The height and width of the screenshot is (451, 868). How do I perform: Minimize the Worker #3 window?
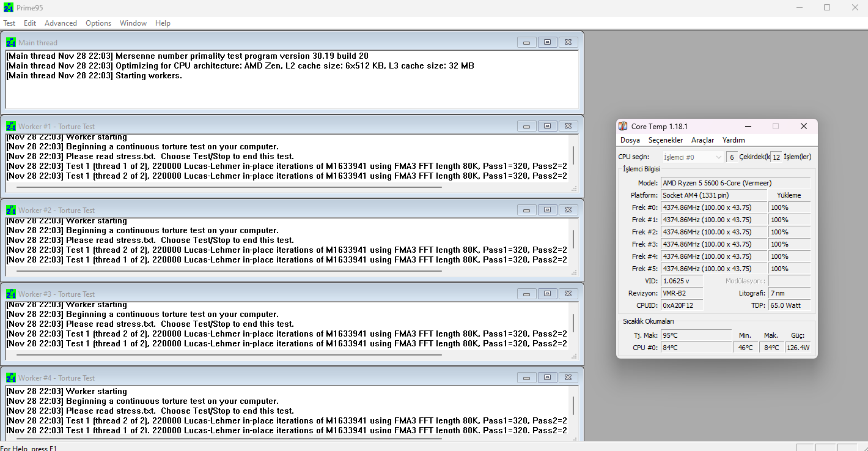[x=527, y=294]
